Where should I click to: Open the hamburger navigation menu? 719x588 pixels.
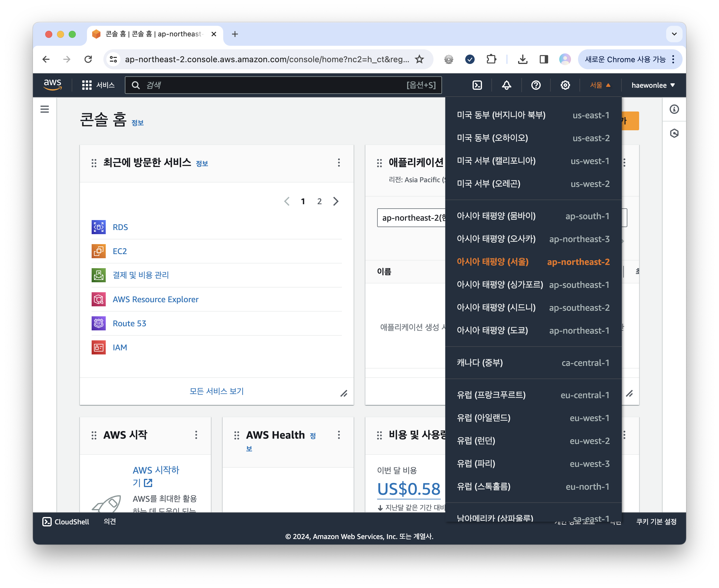click(x=45, y=109)
